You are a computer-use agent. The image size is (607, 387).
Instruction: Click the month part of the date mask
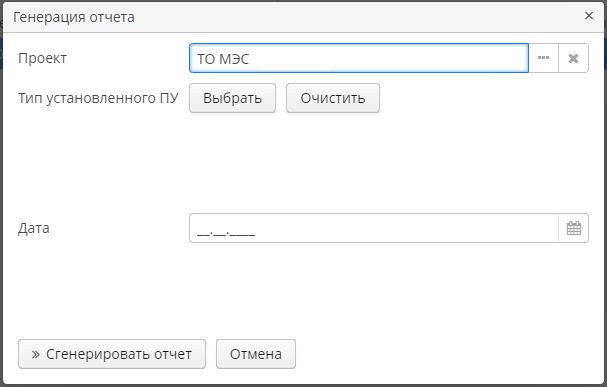(x=220, y=233)
